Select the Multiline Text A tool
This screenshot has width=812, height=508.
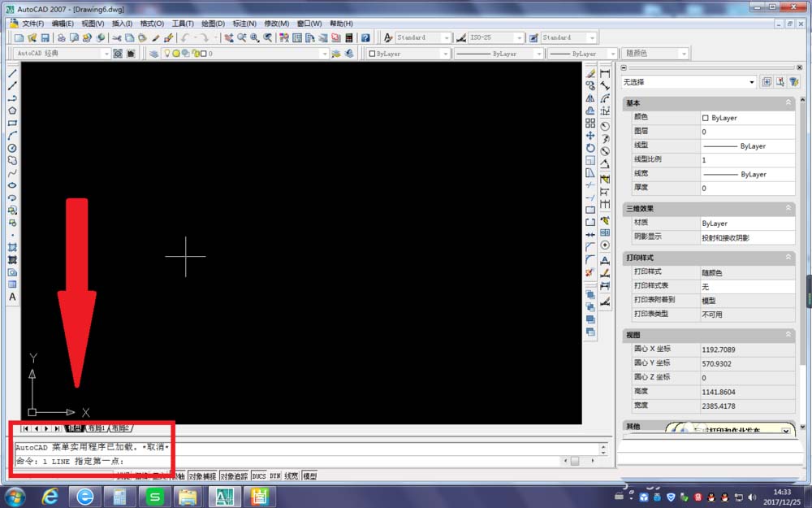click(x=12, y=297)
